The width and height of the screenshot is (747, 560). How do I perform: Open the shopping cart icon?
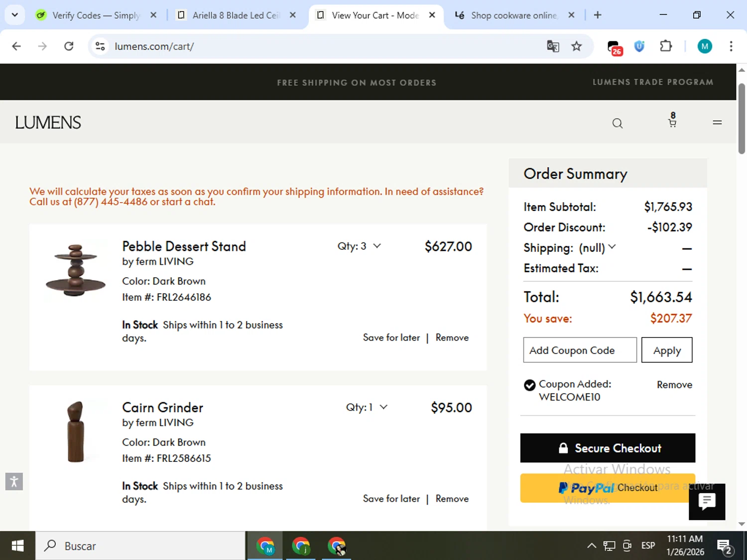(x=672, y=121)
